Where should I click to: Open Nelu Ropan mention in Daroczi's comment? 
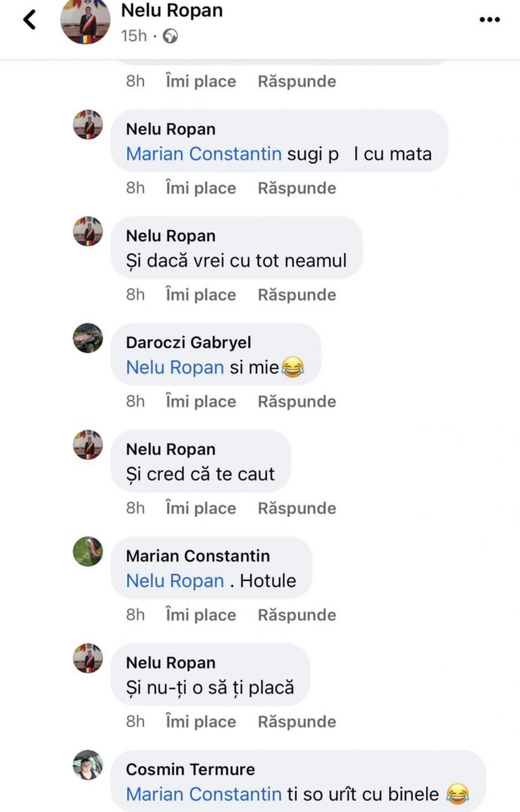tap(175, 368)
